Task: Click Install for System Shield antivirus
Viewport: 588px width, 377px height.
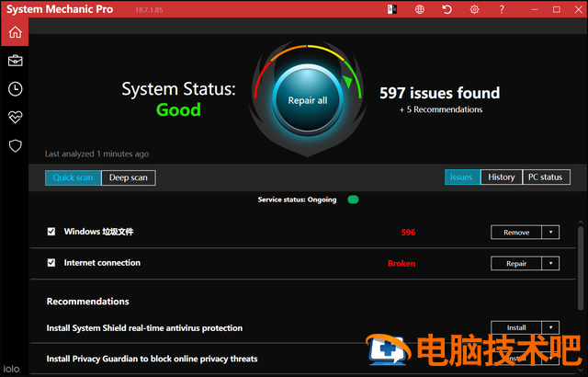Action: [x=516, y=327]
